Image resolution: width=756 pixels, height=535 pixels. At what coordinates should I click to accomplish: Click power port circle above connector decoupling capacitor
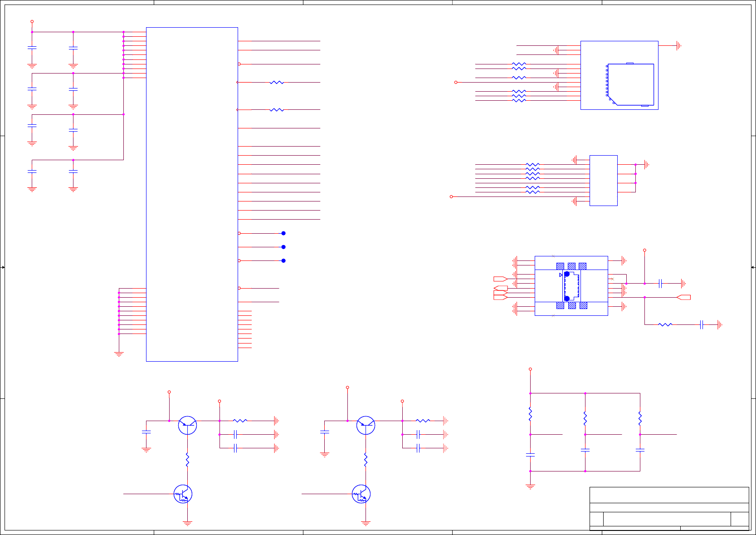coord(644,250)
